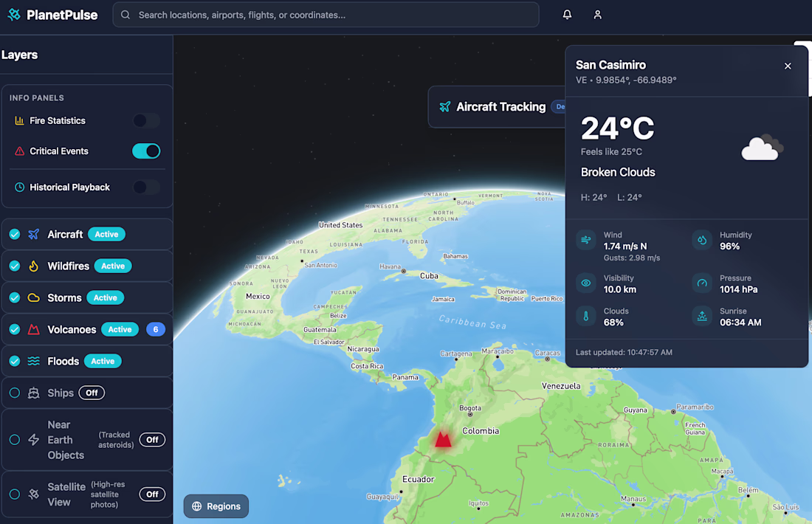Click the San Casimiro location title
Viewport: 812px width, 524px height.
(x=610, y=65)
